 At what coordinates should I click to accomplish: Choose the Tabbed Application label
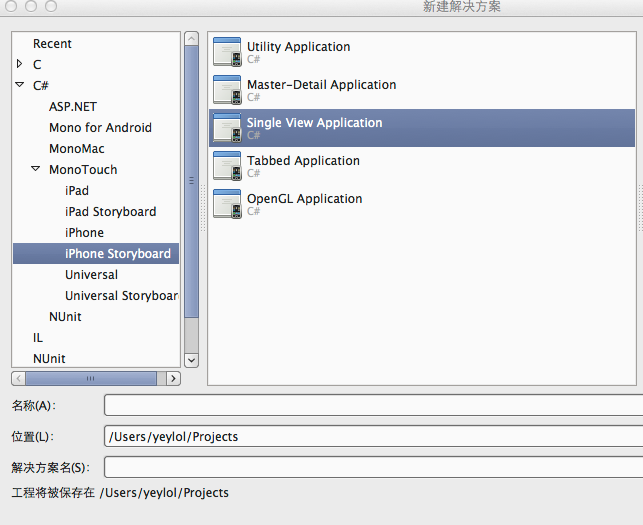(303, 160)
